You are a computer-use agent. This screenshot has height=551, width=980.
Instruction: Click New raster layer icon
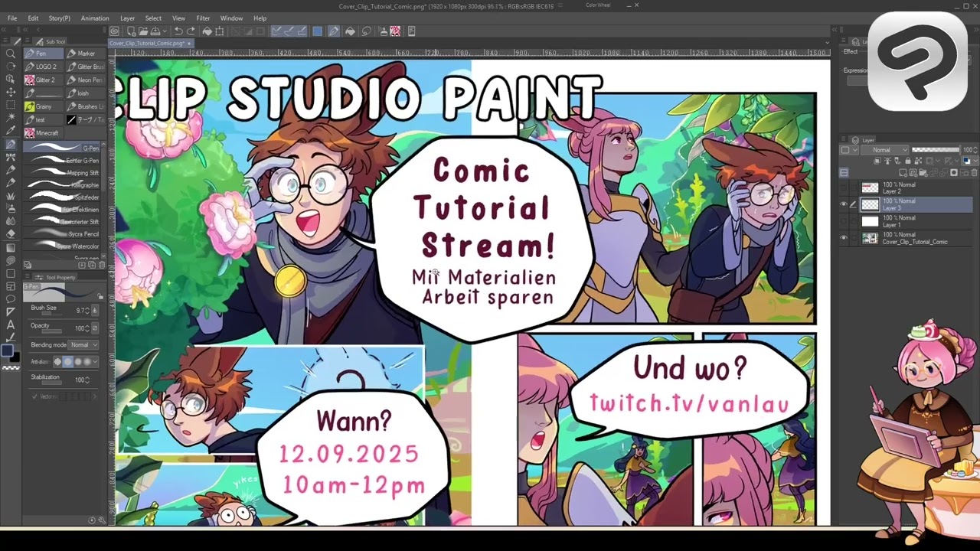click(x=903, y=173)
